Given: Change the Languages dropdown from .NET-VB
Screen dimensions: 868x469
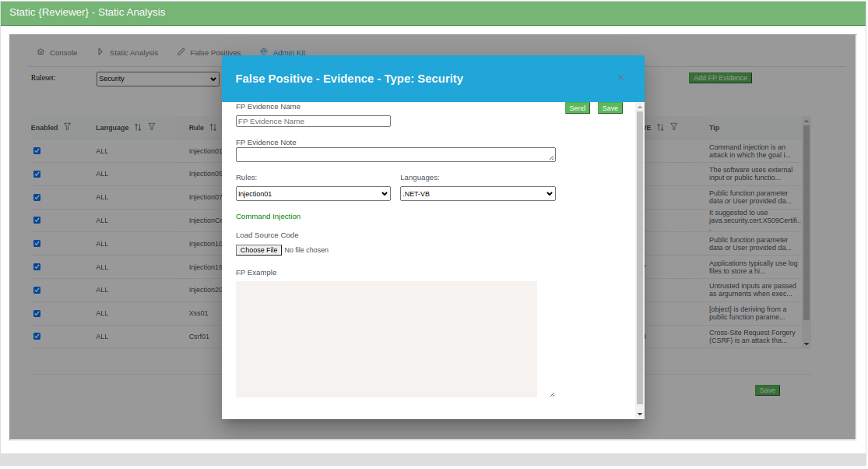Looking at the screenshot, I should tap(477, 193).
